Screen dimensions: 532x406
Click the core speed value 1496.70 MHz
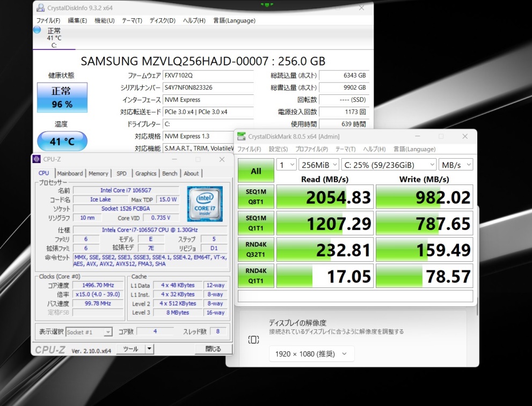tap(98, 285)
